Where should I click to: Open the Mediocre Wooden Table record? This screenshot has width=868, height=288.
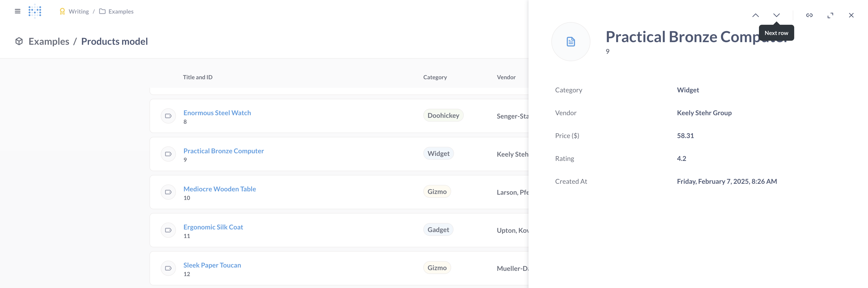pyautogui.click(x=219, y=189)
